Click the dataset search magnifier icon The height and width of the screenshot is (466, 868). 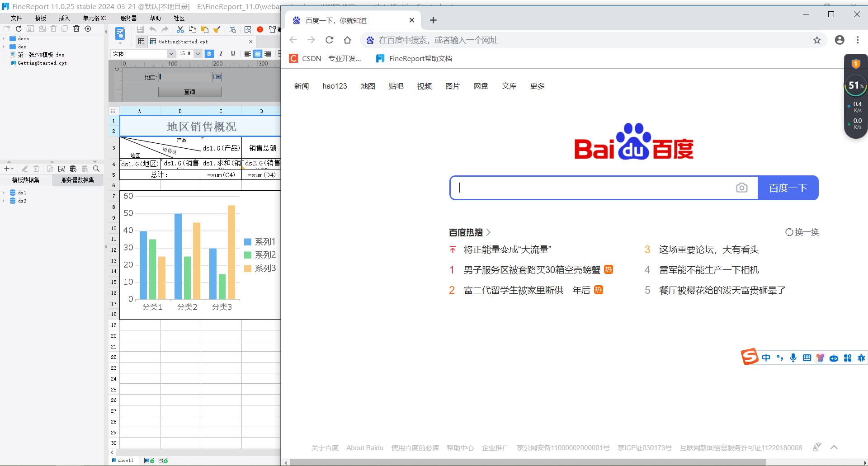click(x=96, y=169)
